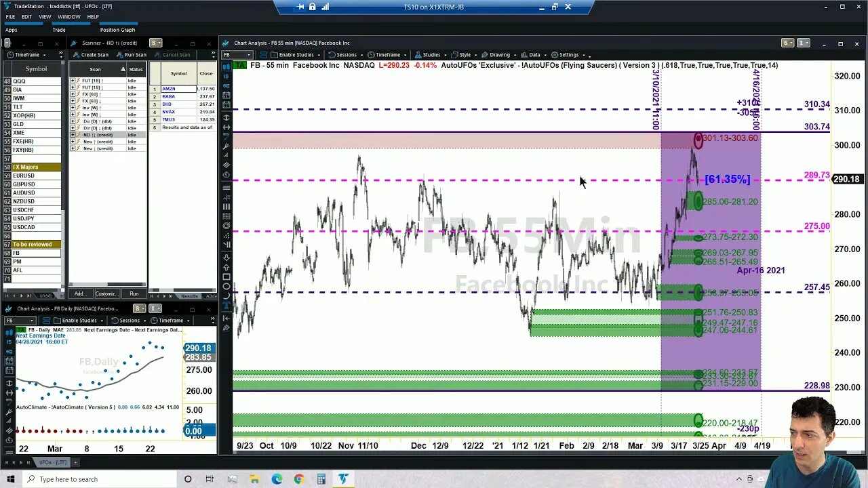Image resolution: width=868 pixels, height=488 pixels.
Task: Open Timeframe dropdown in the symbol list window
Action: (26, 55)
